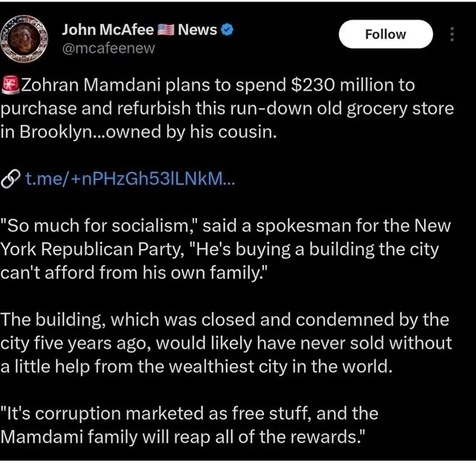Click the John McAfee display name
Screen dimensions: 476x465
click(x=107, y=30)
